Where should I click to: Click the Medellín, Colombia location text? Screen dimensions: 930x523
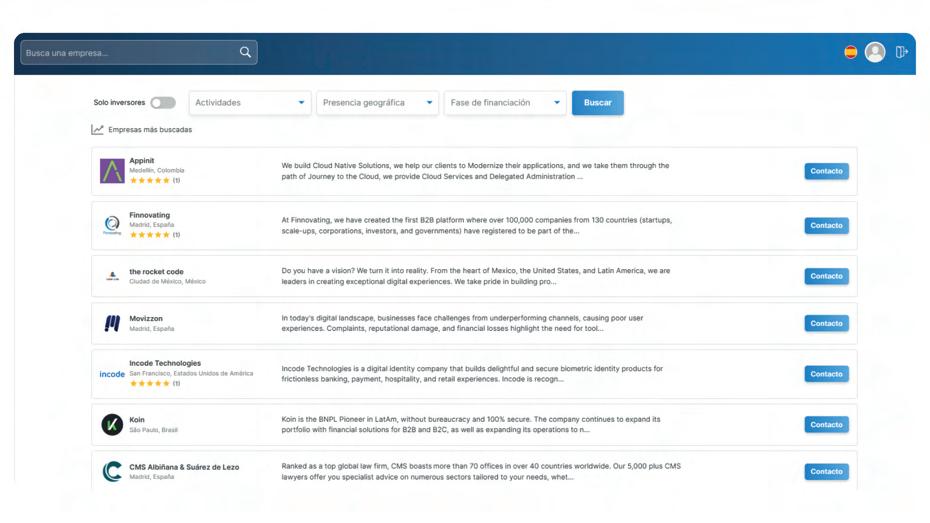point(157,170)
